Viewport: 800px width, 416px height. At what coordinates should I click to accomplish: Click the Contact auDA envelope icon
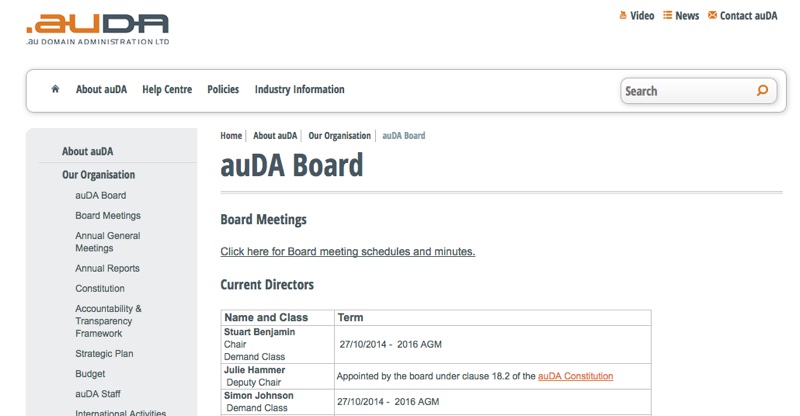coord(712,15)
